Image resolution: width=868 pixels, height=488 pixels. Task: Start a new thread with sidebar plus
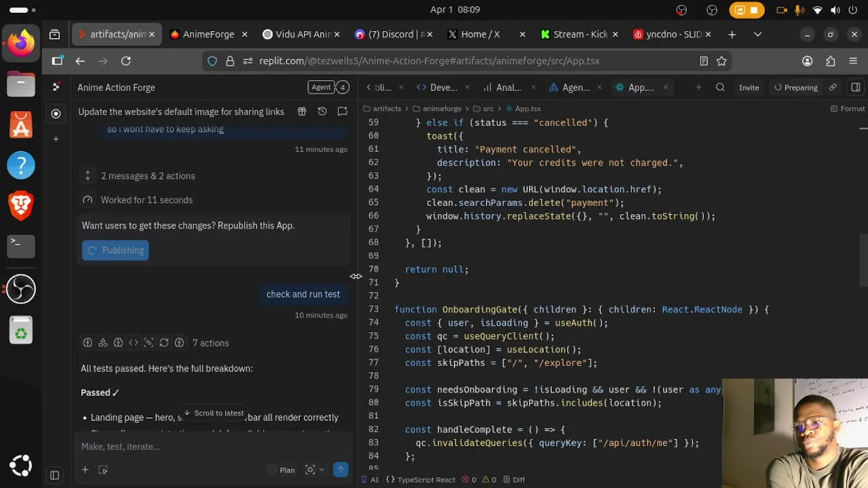point(56,139)
